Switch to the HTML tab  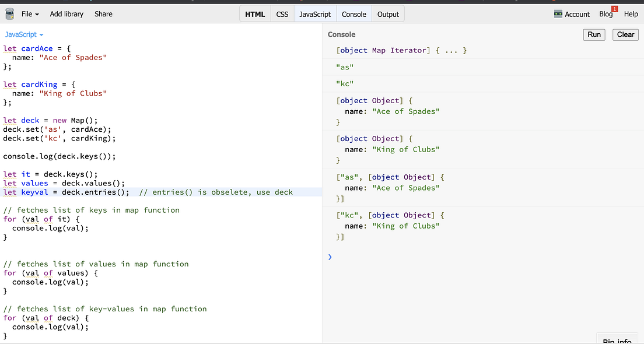click(255, 13)
